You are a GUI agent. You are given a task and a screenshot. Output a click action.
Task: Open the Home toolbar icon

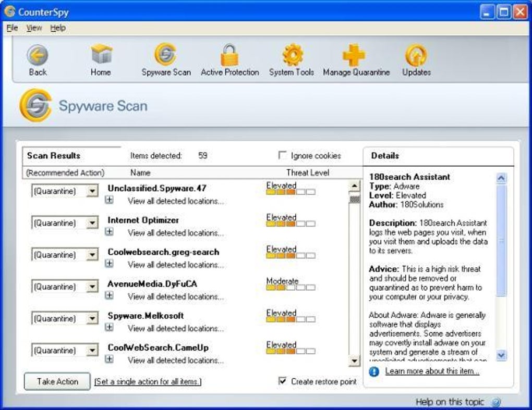click(x=101, y=54)
